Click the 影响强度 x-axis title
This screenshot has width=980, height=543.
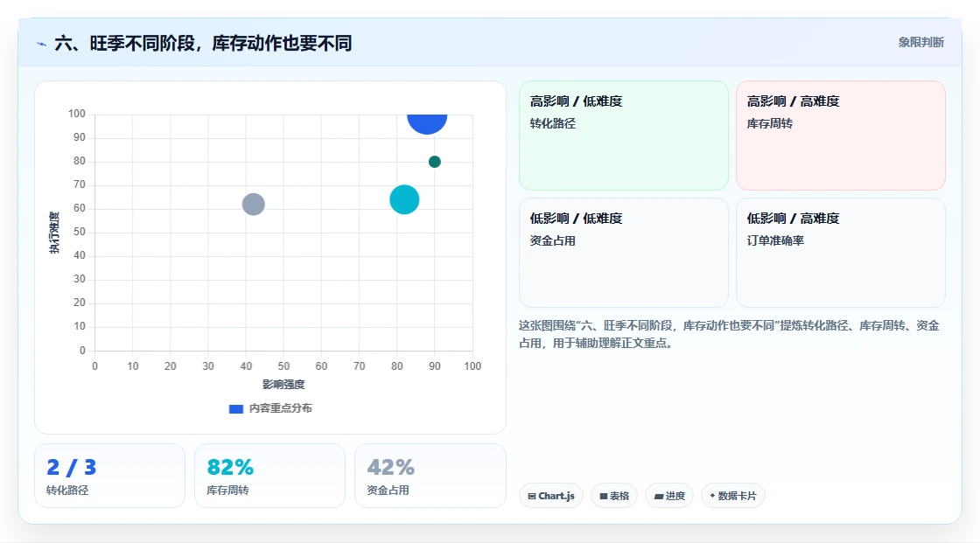[283, 384]
